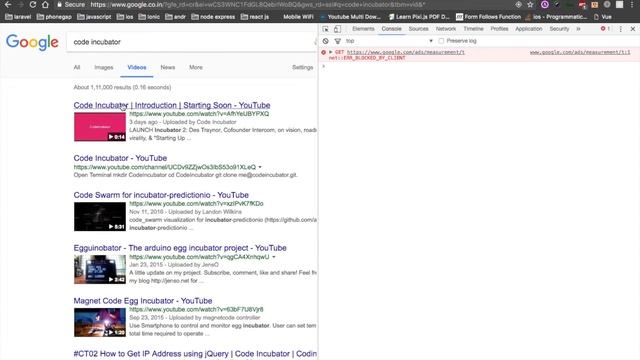
Task: Switch to the Profiles tab in DevTools
Action: tap(499, 29)
